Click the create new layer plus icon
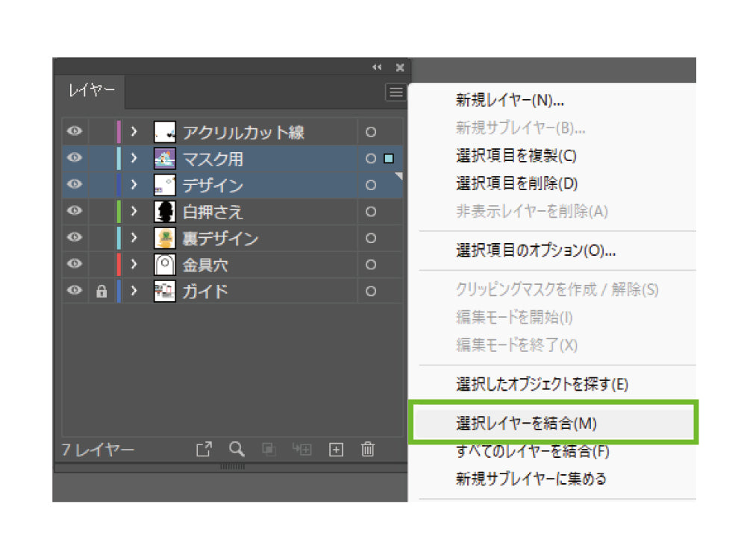The width and height of the screenshot is (747, 560). click(336, 450)
